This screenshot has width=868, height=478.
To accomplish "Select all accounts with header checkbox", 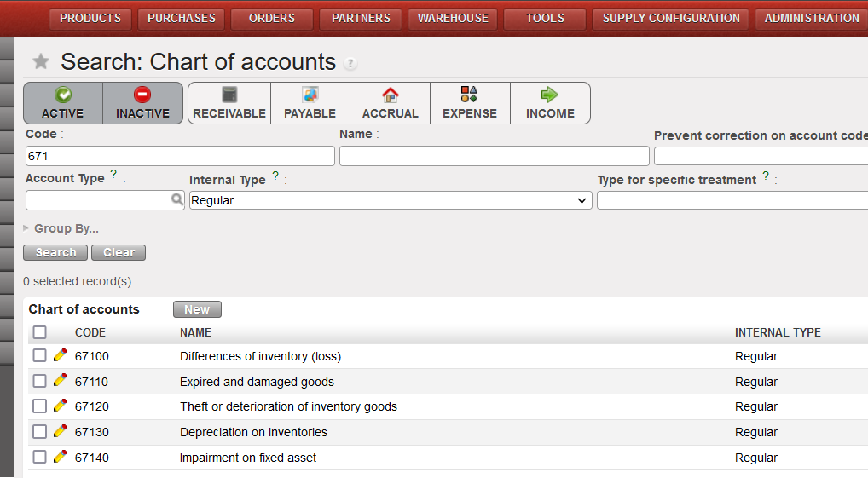I will (39, 332).
